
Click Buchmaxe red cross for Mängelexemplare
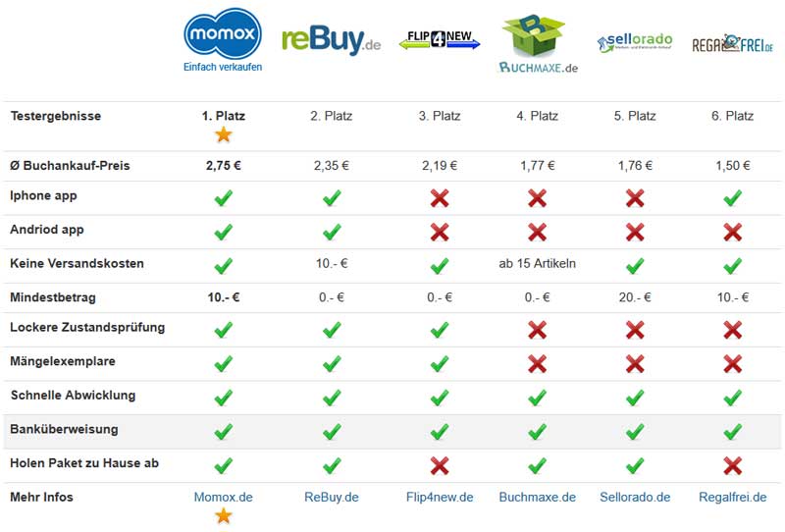click(x=537, y=364)
